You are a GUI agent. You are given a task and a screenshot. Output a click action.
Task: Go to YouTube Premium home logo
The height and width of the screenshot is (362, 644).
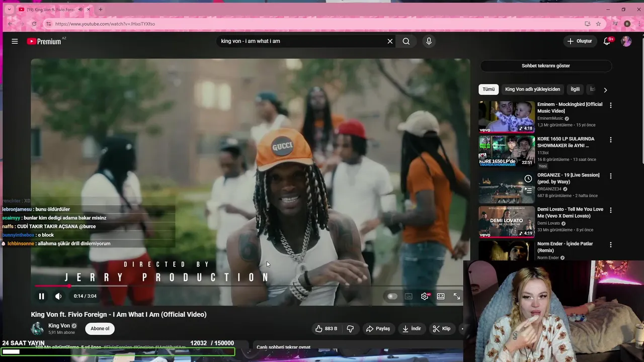point(44,41)
